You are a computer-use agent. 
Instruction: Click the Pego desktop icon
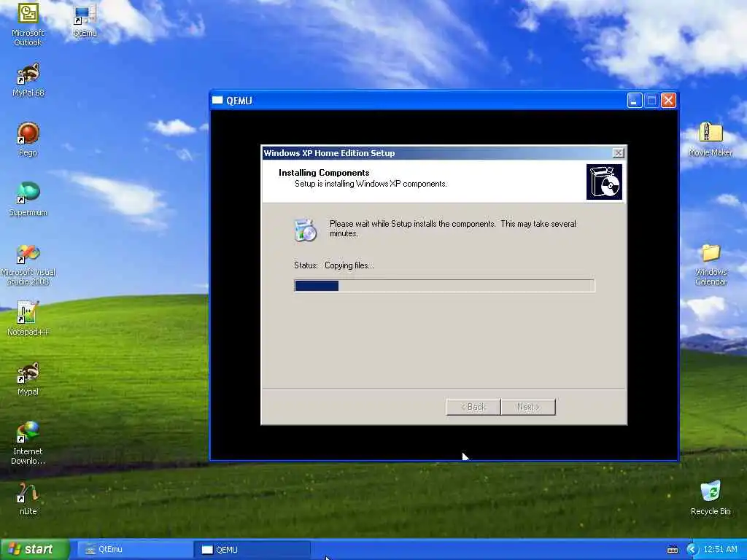28,139
